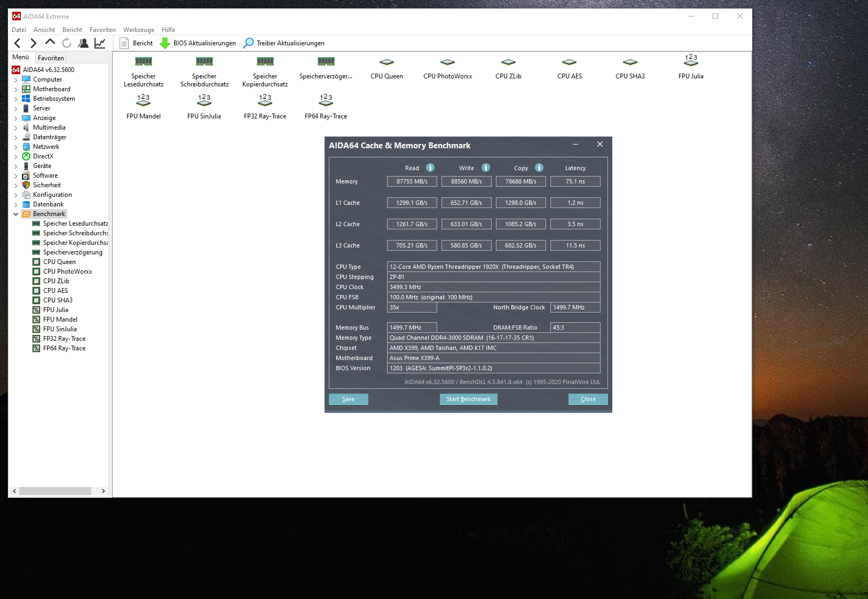Select Konfiguration in the sidebar tree
The image size is (868, 599).
52,195
